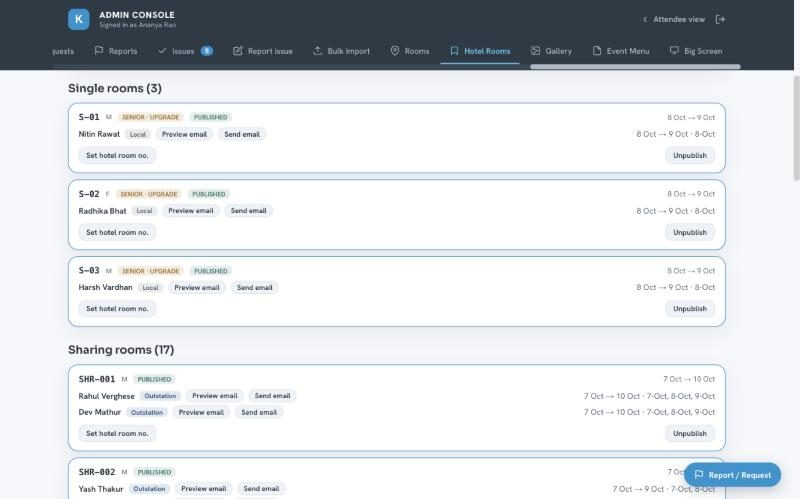Preview email for Nitin Rawat
Image resolution: width=800 pixels, height=499 pixels.
tap(184, 134)
